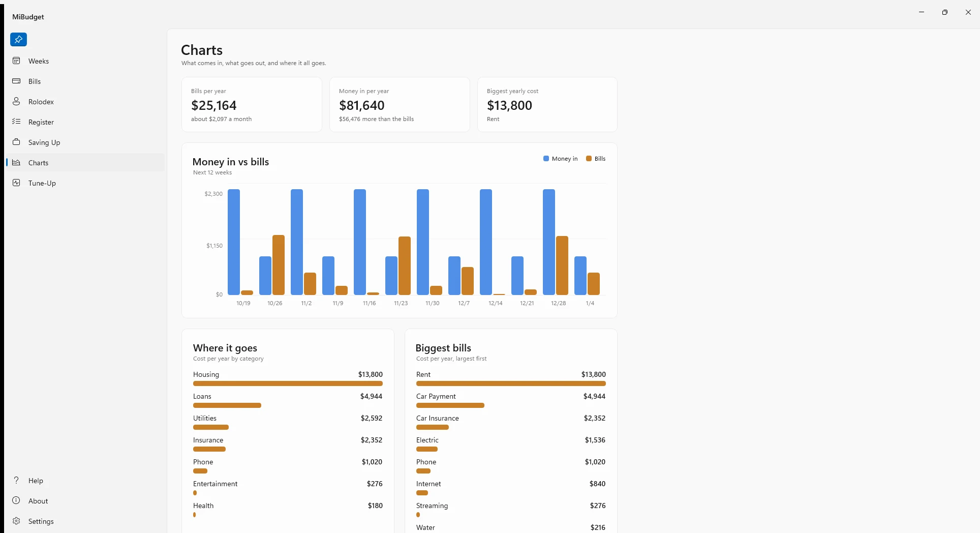Click the Health category label

click(x=203, y=506)
